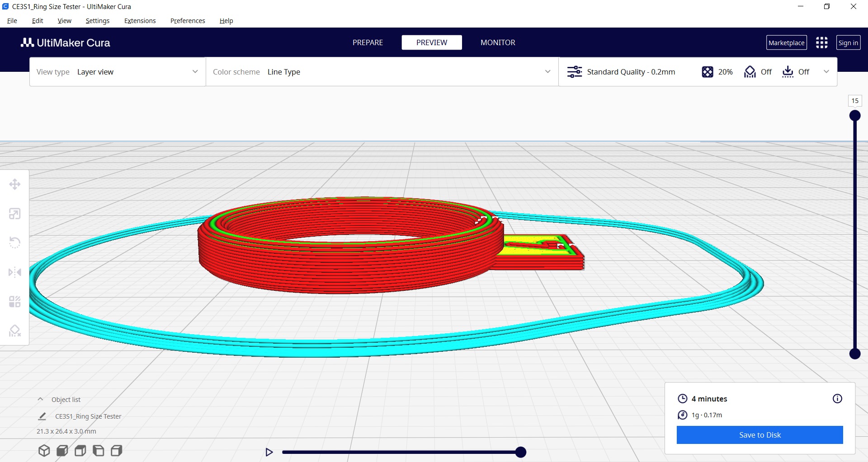Select the Move tool in left toolbar
Screen dimensions: 868x462
pos(14,184)
